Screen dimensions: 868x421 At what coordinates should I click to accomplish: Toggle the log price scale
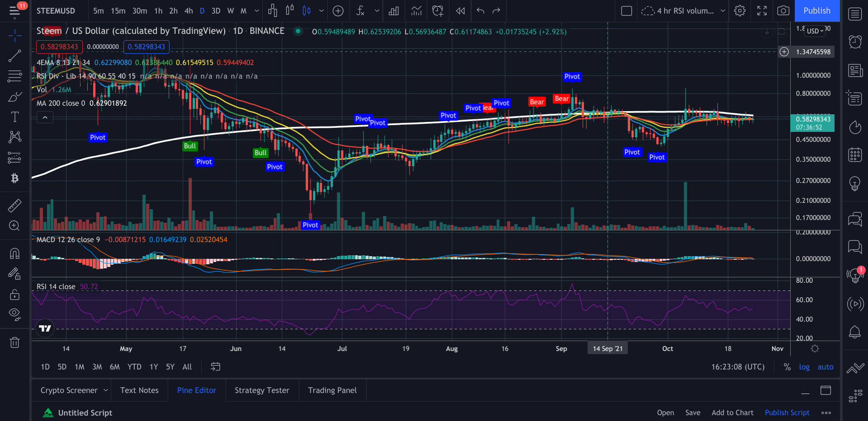point(804,367)
